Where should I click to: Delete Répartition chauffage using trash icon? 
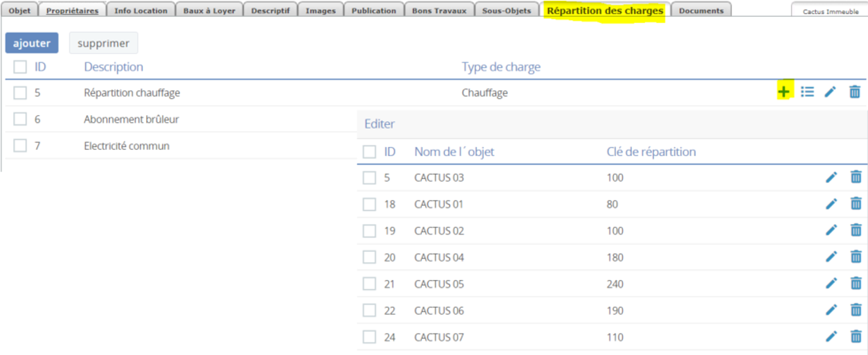point(855,92)
